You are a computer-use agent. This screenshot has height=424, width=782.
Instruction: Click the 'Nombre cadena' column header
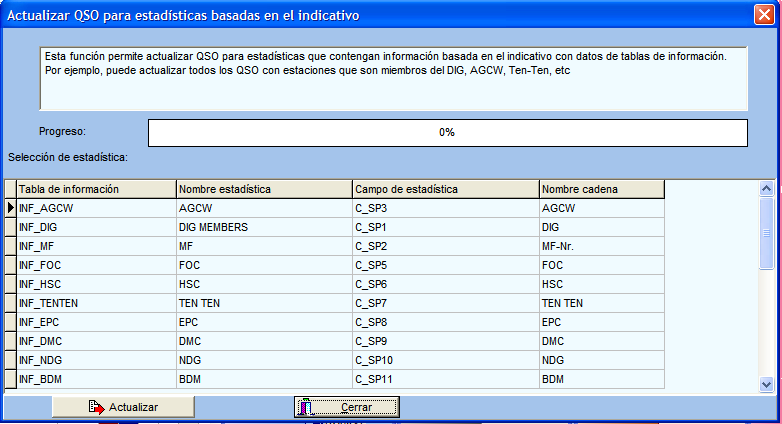[x=601, y=189]
